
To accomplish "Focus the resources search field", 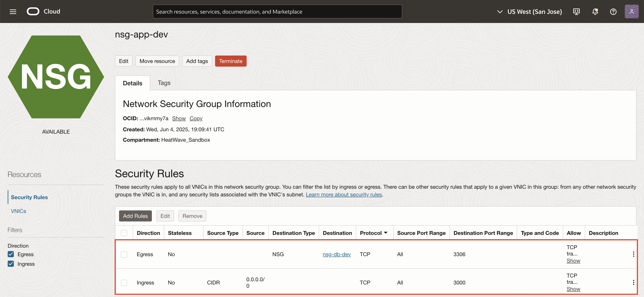I will (x=277, y=11).
